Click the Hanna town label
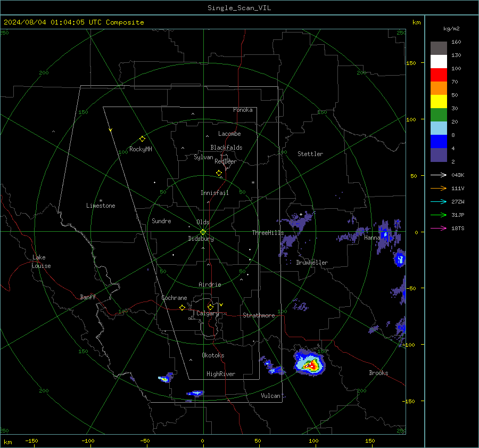The height and width of the screenshot is (448, 479). click(x=372, y=238)
